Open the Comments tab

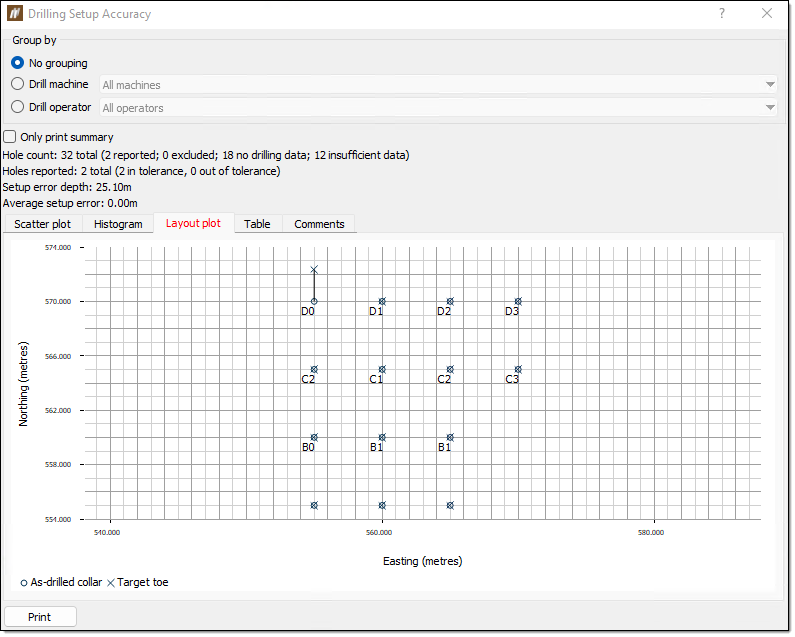coord(319,224)
